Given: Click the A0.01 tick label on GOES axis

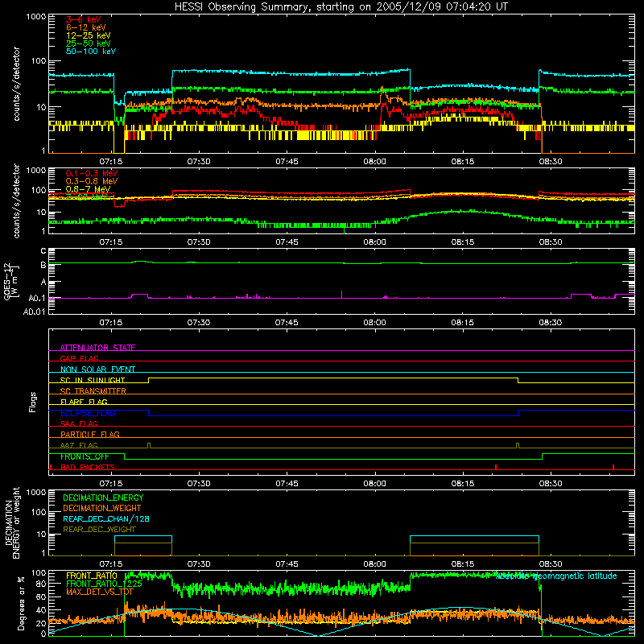Looking at the screenshot, I should 34,312.
